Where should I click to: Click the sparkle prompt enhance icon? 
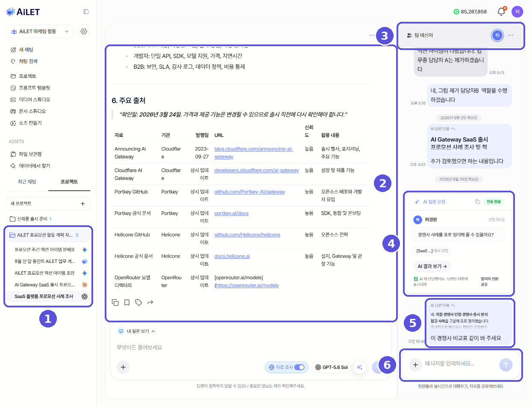360,367
